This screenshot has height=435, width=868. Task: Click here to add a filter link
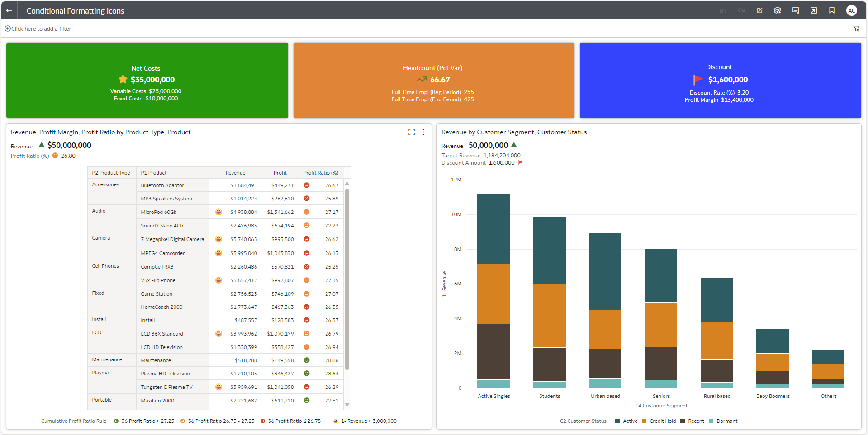point(38,28)
